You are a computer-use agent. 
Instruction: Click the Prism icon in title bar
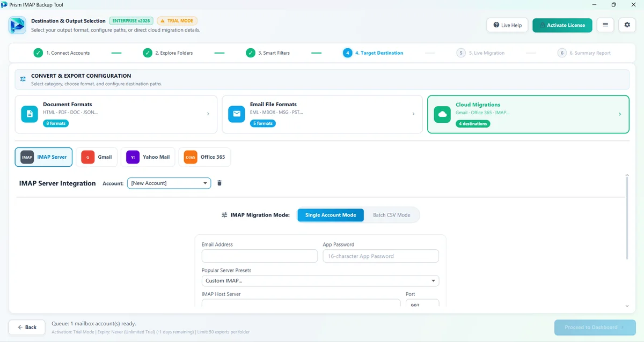coord(4,4)
